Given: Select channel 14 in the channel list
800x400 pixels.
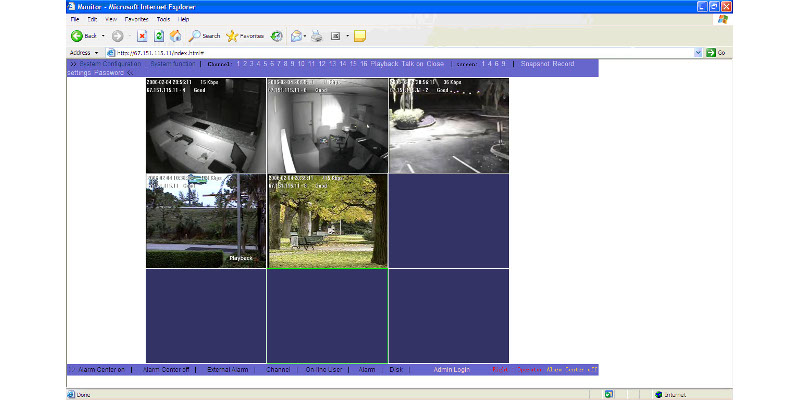Looking at the screenshot, I should click(x=343, y=64).
